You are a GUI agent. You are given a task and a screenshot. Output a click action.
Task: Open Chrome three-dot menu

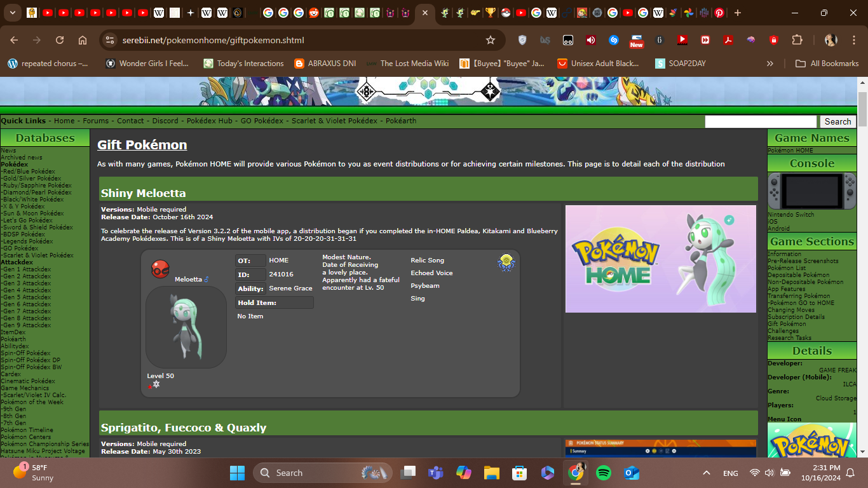pos(853,40)
